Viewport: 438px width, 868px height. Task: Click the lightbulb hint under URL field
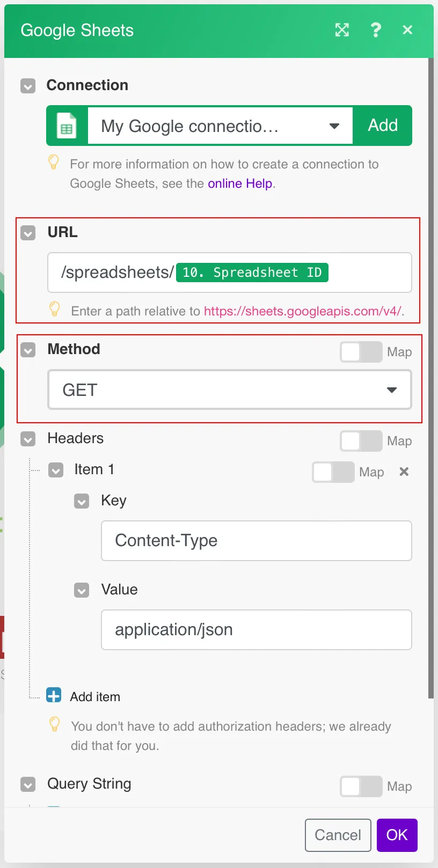point(54,309)
